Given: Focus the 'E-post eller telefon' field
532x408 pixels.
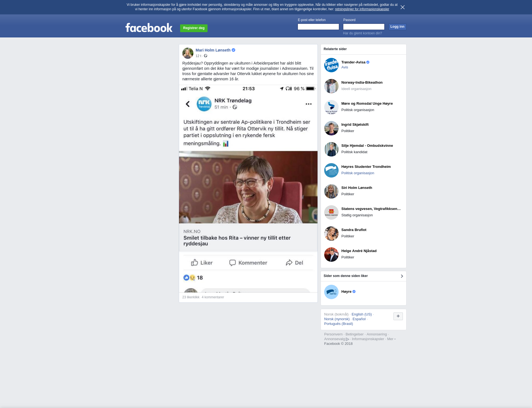Looking at the screenshot, I should pyautogui.click(x=318, y=27).
